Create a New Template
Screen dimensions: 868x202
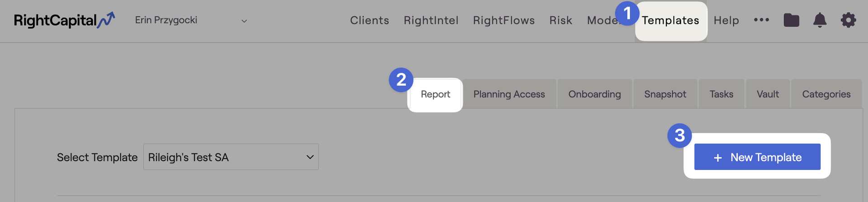point(757,157)
